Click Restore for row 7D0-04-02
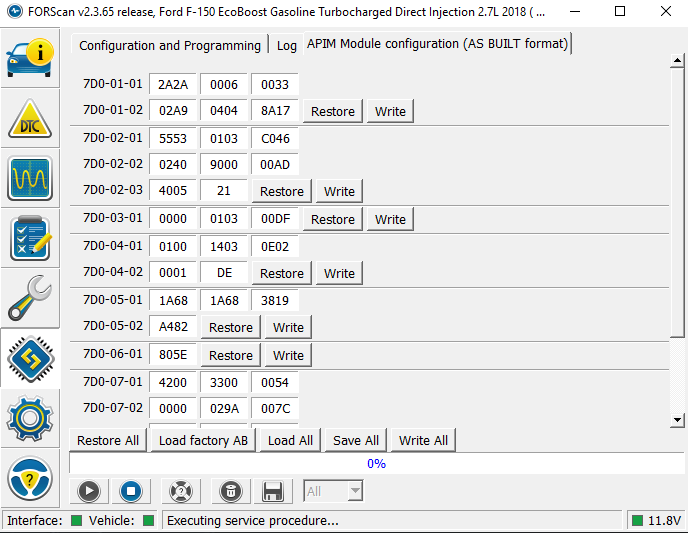 click(x=282, y=273)
